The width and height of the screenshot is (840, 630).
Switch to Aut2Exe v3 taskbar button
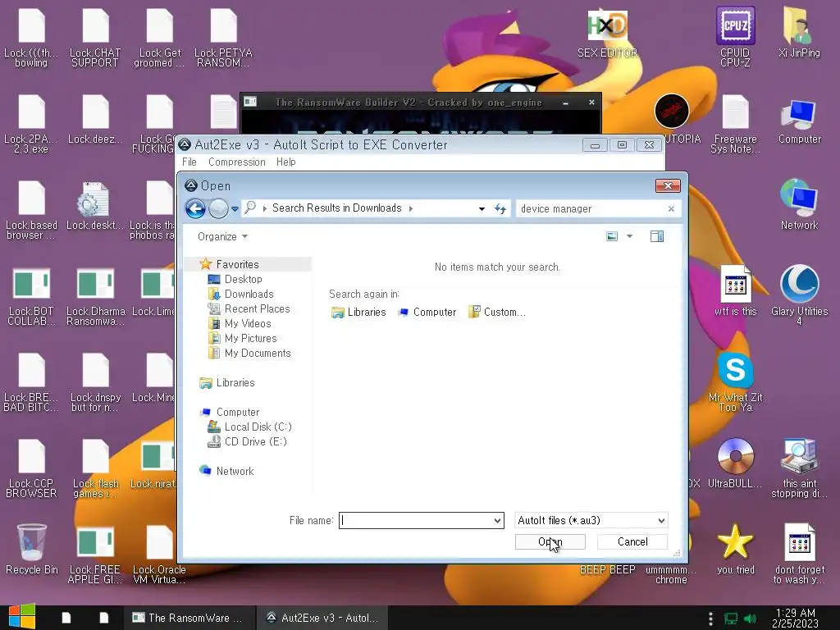click(x=323, y=618)
